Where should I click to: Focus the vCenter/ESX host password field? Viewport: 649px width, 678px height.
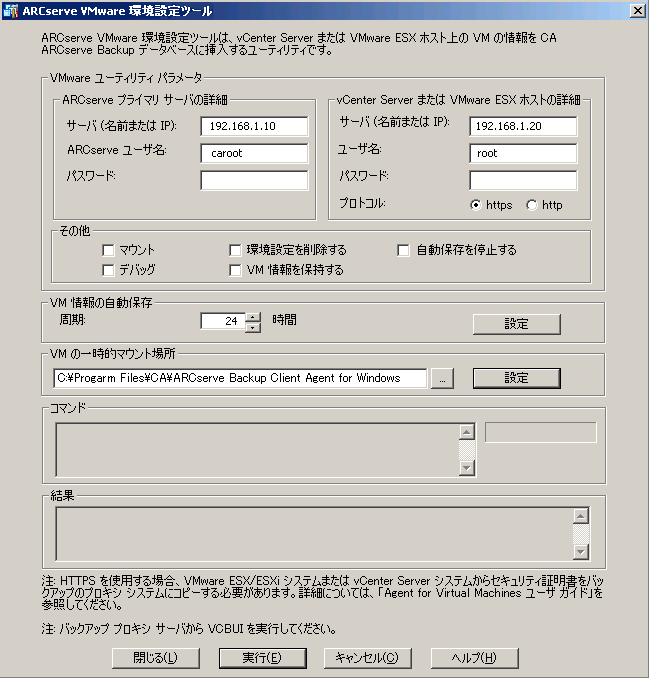523,180
